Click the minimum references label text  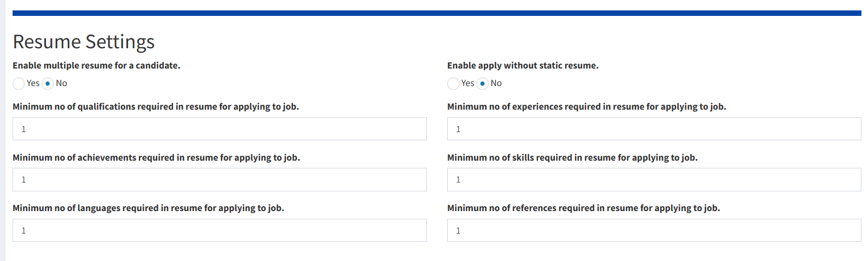tap(583, 208)
